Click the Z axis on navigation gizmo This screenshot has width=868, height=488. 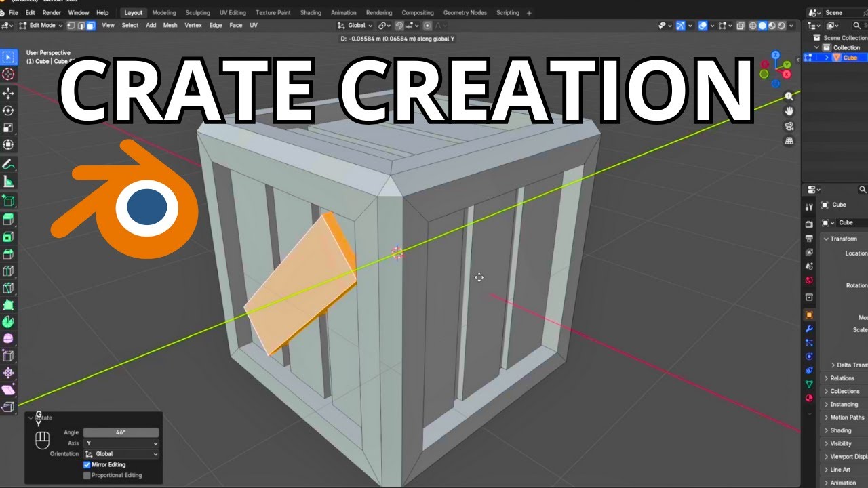tap(776, 55)
